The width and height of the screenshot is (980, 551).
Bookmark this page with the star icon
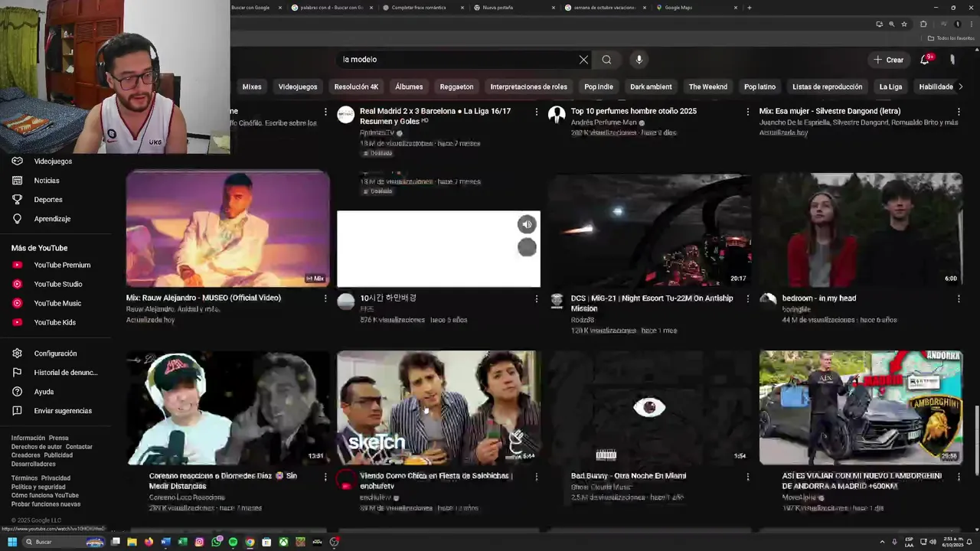(904, 24)
